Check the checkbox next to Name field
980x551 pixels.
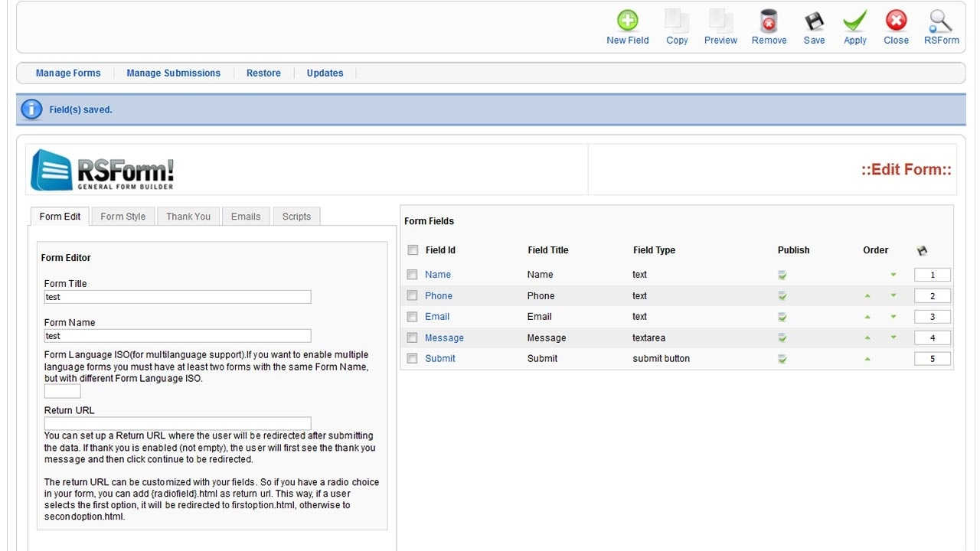412,274
